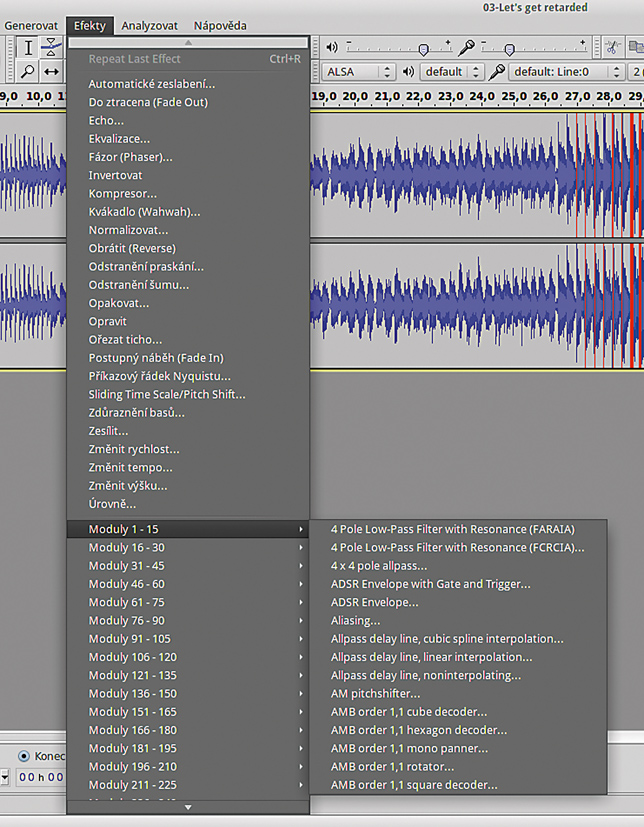Choose Zdůraznění basů effect

click(188, 412)
